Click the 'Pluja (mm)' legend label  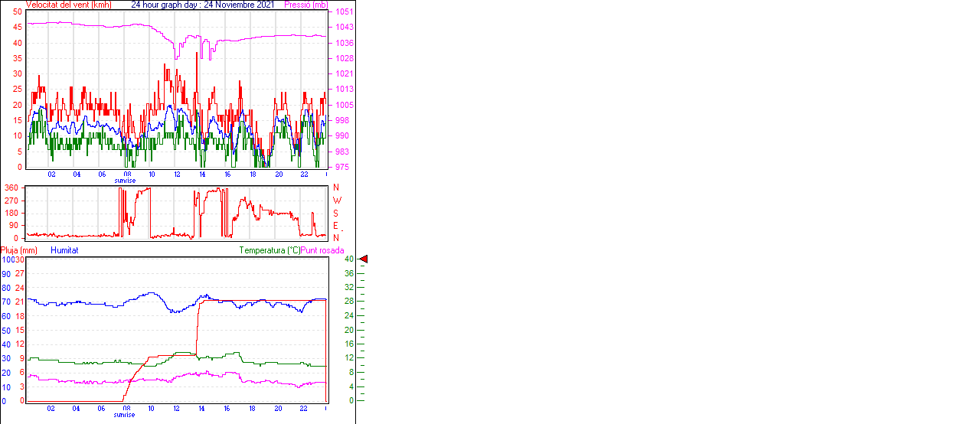click(19, 250)
